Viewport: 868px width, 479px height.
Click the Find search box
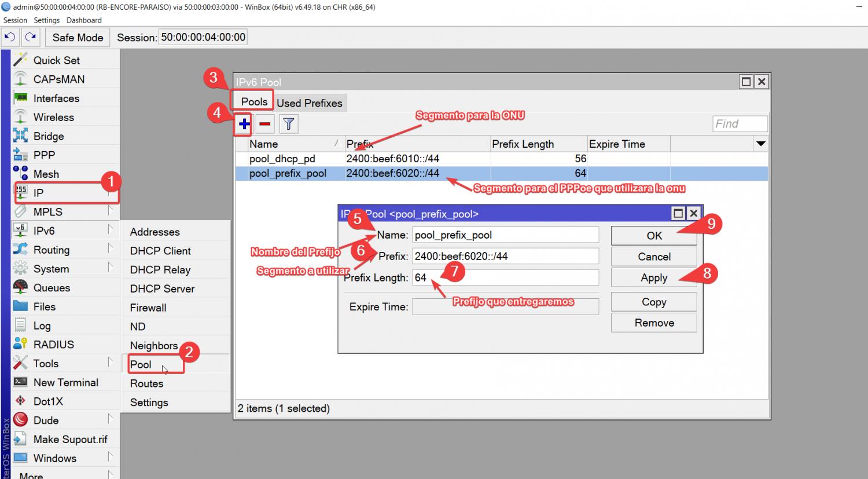pos(739,123)
